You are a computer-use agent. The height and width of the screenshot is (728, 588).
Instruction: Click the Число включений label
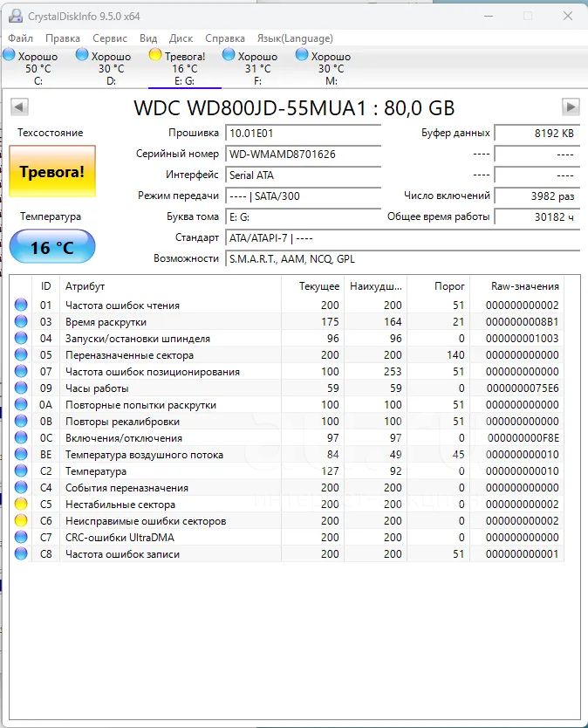(447, 196)
